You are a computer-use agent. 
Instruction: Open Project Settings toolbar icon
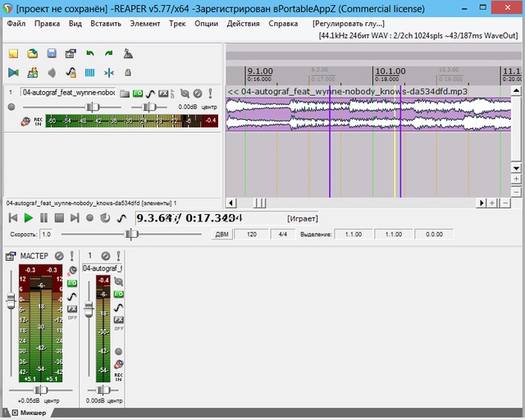pos(71,53)
